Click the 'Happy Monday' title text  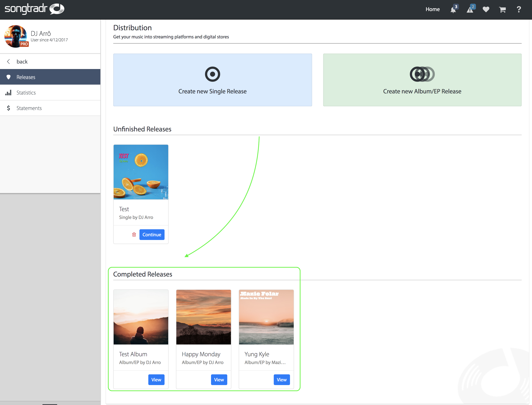(x=201, y=354)
